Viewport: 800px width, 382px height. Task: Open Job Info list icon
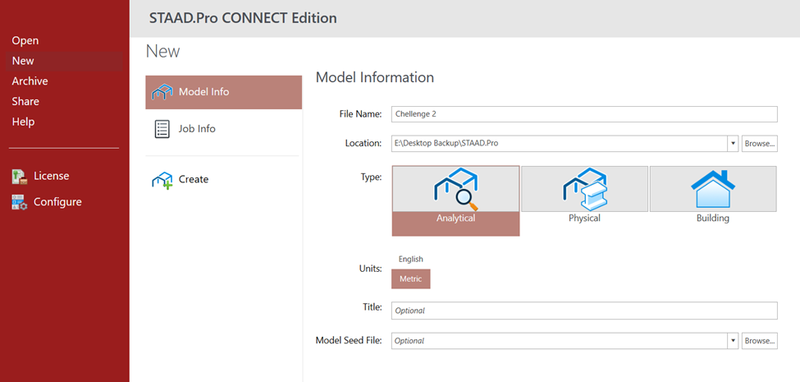[161, 129]
